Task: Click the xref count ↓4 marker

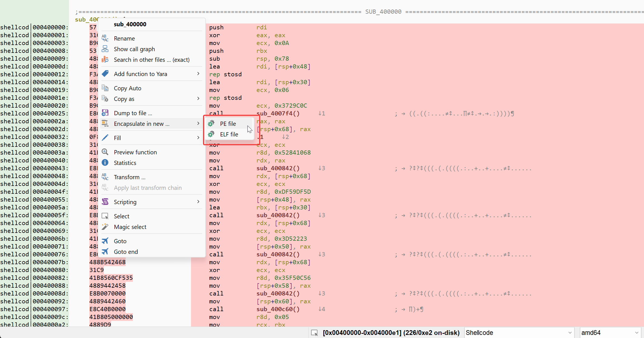Action: point(322,309)
